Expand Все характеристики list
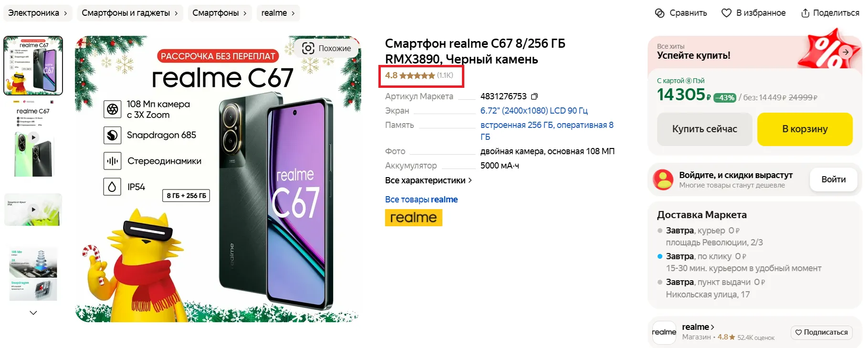This screenshot has width=868, height=348. 429,180
